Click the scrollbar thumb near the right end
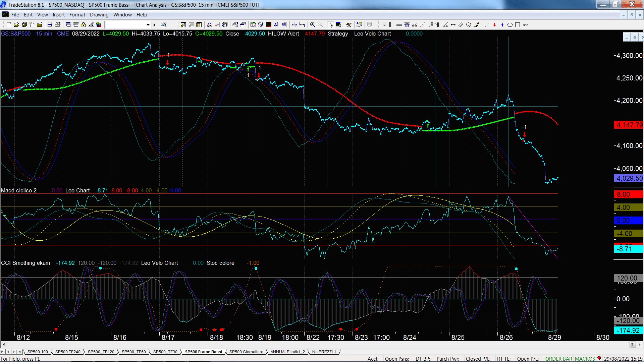 (633, 345)
